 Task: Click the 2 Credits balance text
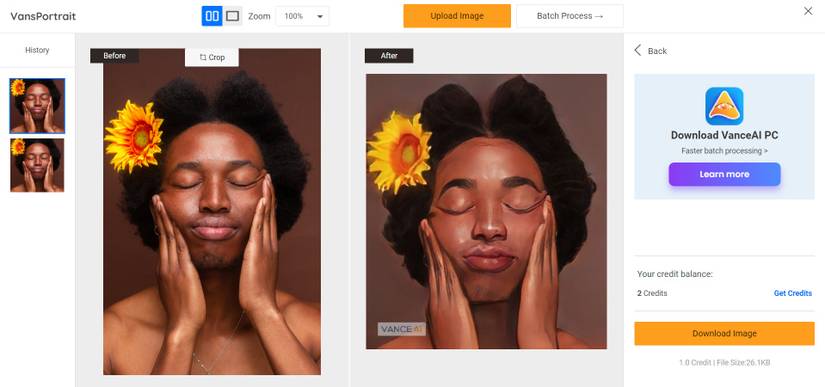(652, 293)
